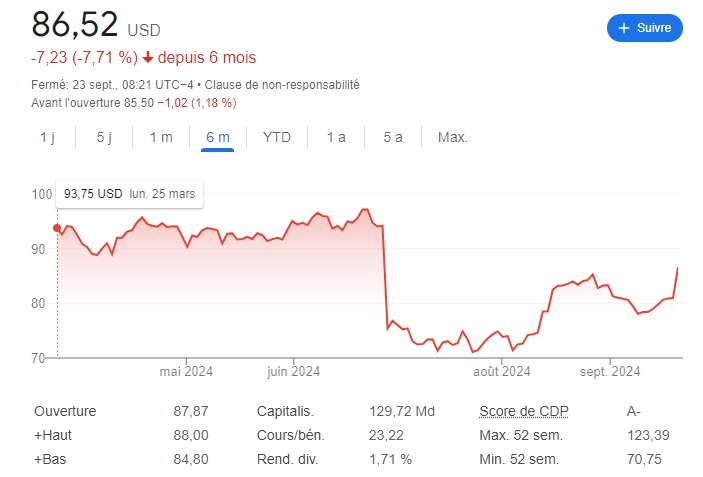703x477 pixels.
Task: Select the active 6 m tab
Action: point(218,137)
